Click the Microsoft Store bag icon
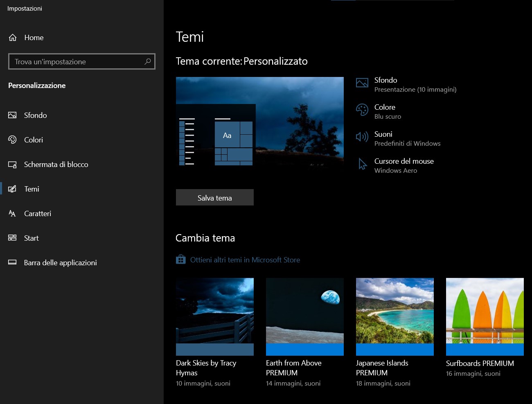 181,260
